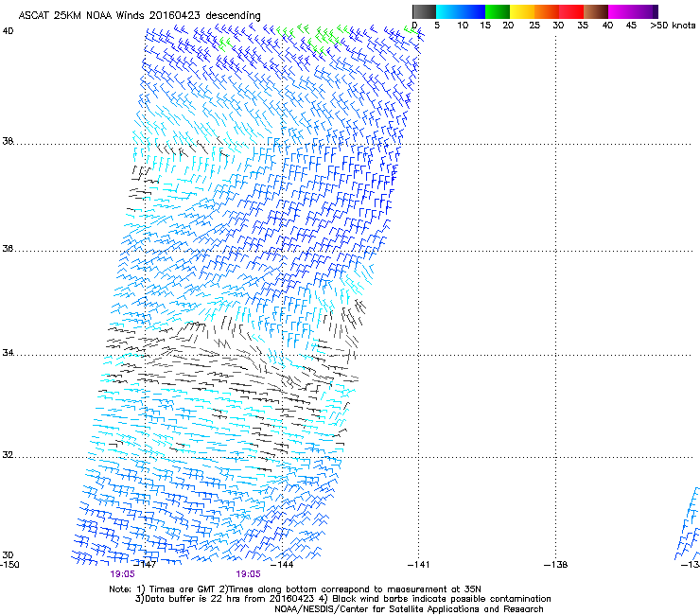Screen dimensions: 700x615
Task: Click the longitude axis label "-147"
Action: click(146, 565)
